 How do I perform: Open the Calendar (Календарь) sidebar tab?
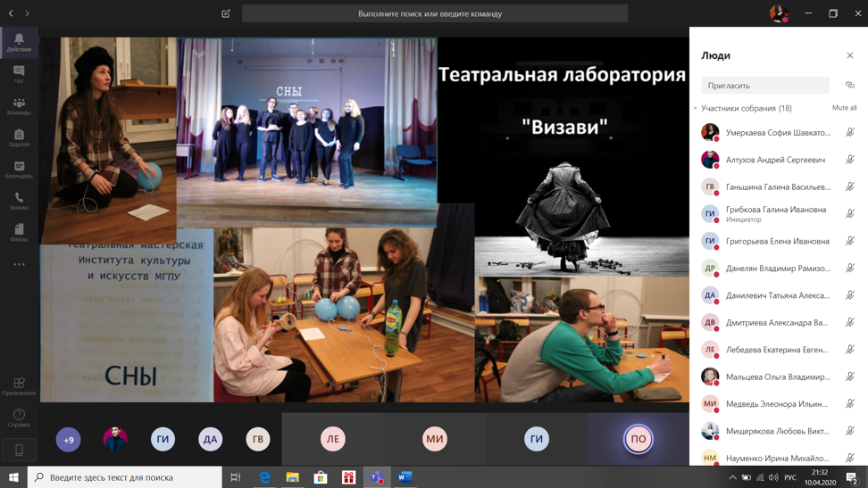(19, 170)
